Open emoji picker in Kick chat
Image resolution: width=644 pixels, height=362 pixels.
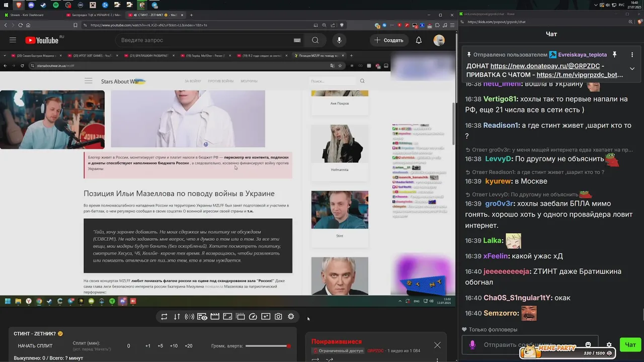(588, 344)
